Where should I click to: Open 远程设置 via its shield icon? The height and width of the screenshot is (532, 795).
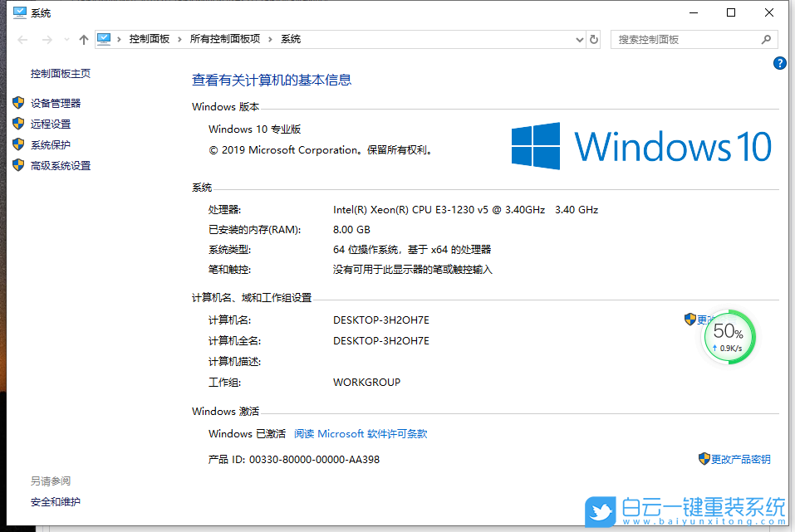pyautogui.click(x=19, y=123)
